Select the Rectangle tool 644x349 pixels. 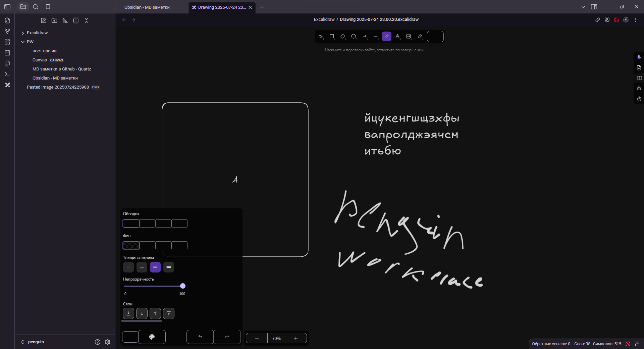[332, 37]
